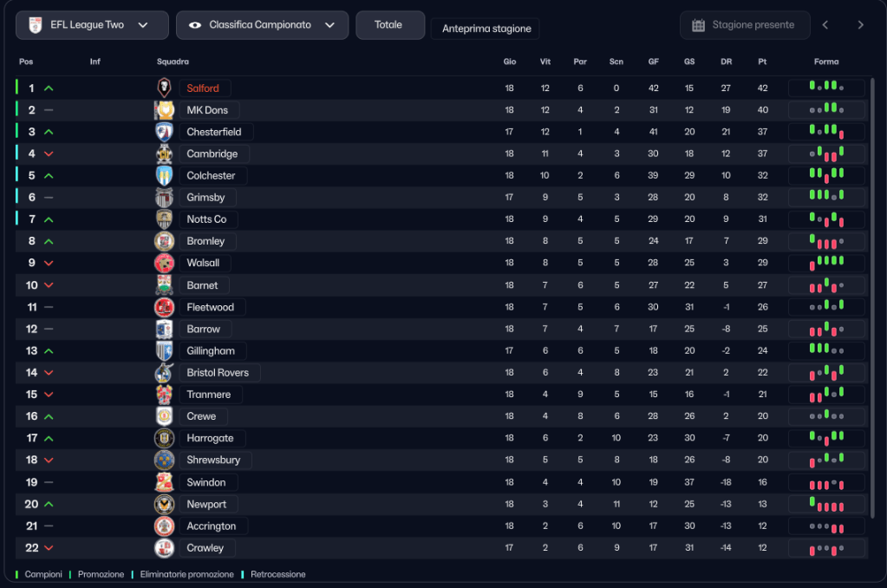Sort standings by GF column header
Viewport: 887px width, 588px height.
[x=653, y=62]
